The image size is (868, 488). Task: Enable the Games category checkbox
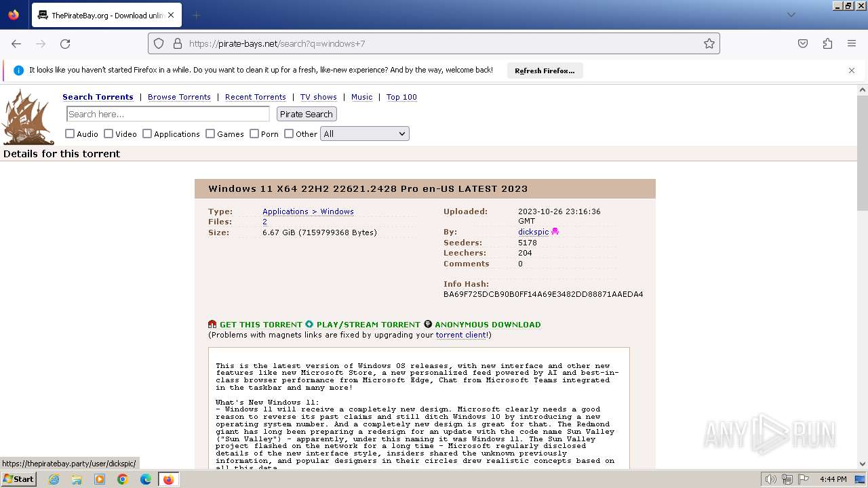[210, 134]
